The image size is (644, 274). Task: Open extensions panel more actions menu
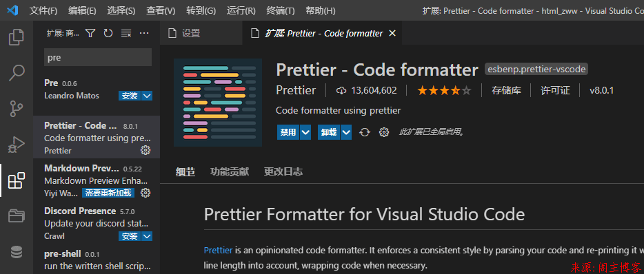[x=143, y=33]
